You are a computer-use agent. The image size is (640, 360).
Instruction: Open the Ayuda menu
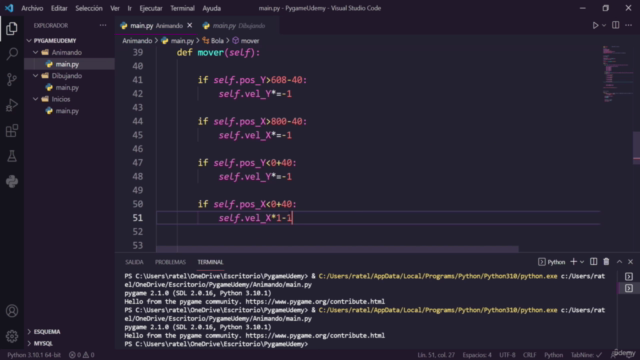click(x=211, y=8)
